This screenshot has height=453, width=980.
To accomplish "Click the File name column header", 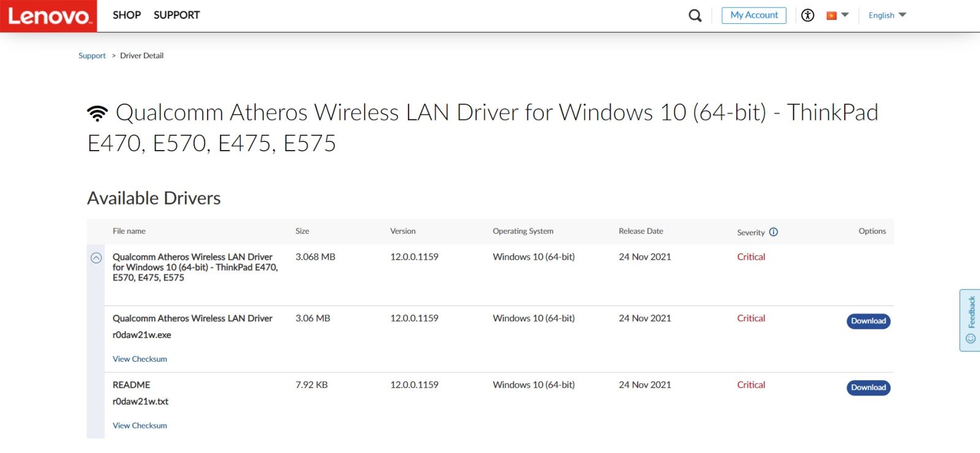I will (x=129, y=231).
